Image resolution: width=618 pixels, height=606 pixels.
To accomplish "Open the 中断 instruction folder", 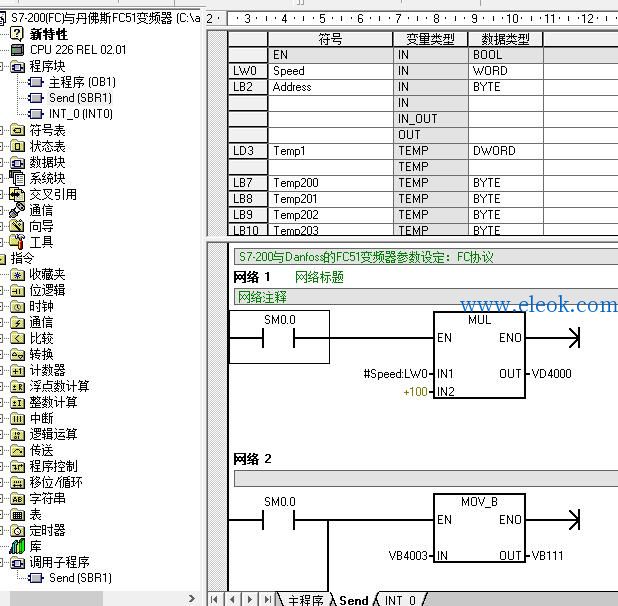I will 17,418.
